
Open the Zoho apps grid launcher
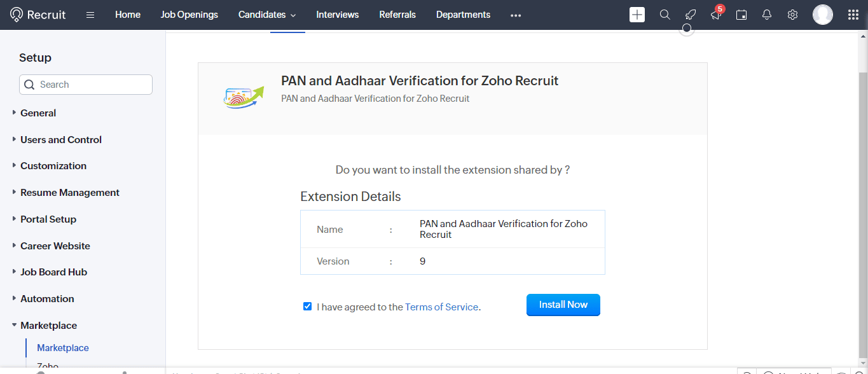click(x=853, y=15)
